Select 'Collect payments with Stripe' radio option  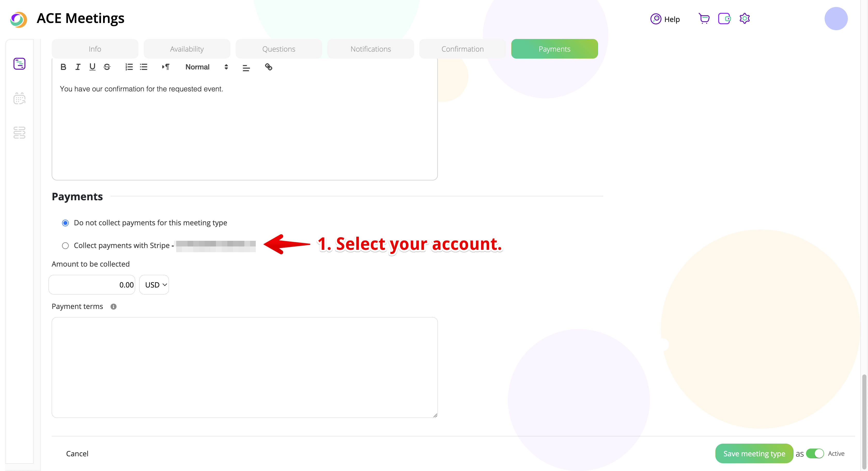coord(65,246)
